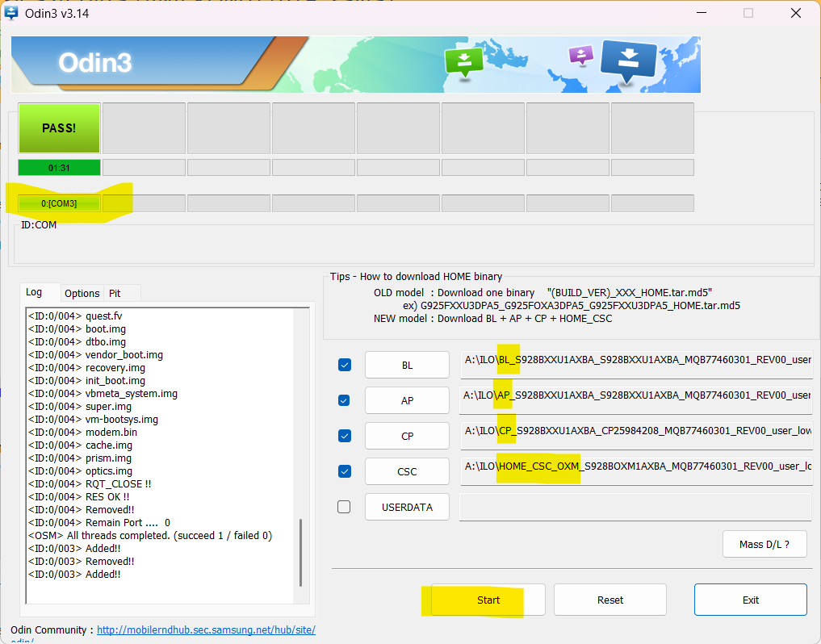Click the AP file path field

pos(636,400)
